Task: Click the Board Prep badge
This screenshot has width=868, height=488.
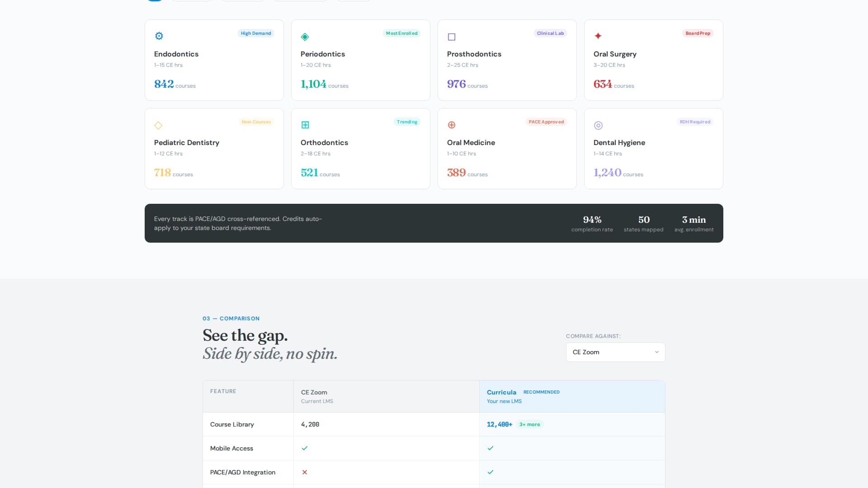Action: pyautogui.click(x=698, y=33)
